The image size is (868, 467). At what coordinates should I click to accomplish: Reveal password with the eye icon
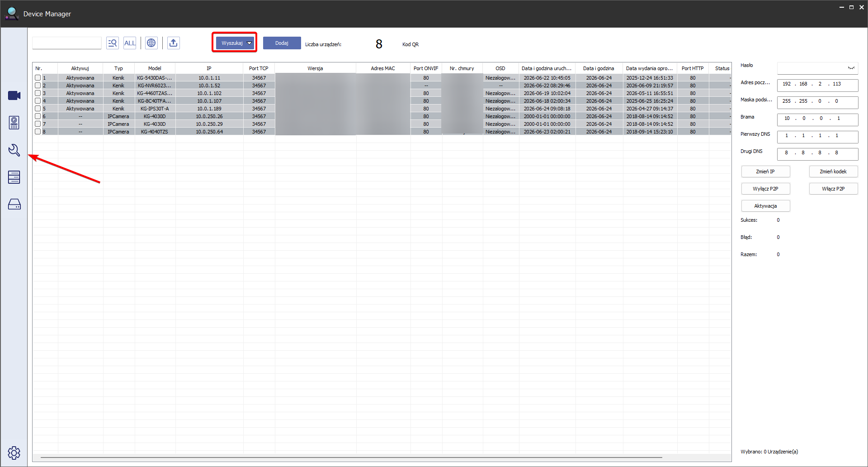tap(851, 68)
